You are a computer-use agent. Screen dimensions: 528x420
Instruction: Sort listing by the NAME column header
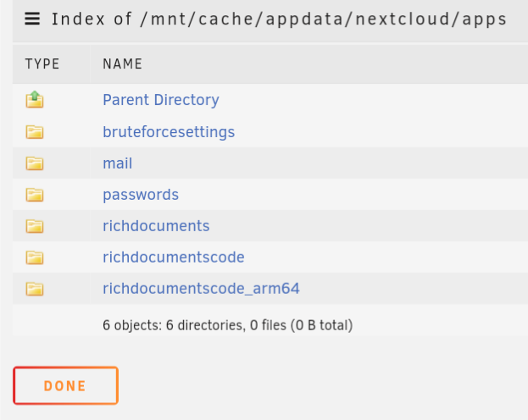click(x=123, y=64)
